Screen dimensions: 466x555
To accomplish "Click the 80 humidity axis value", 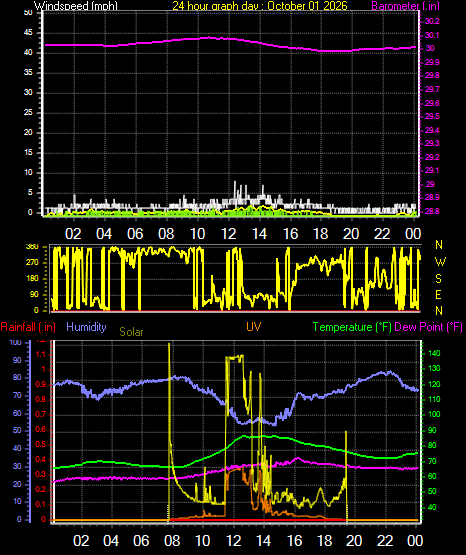I will click(17, 377).
